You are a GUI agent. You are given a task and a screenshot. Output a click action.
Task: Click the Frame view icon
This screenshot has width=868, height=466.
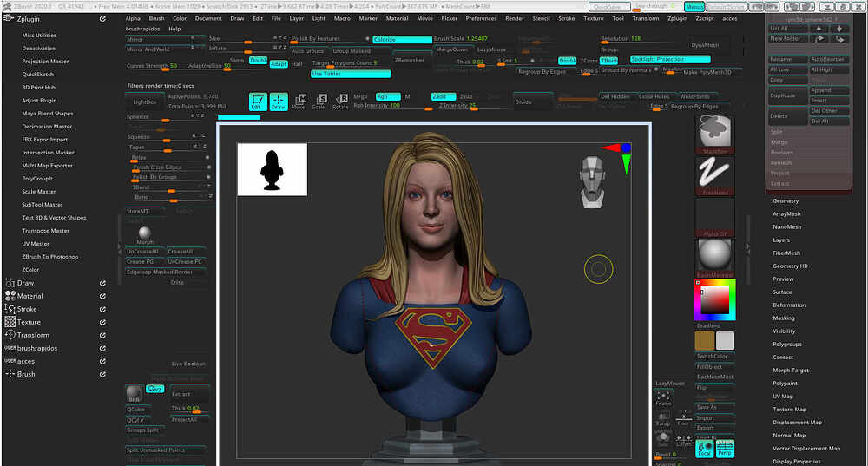(x=663, y=398)
